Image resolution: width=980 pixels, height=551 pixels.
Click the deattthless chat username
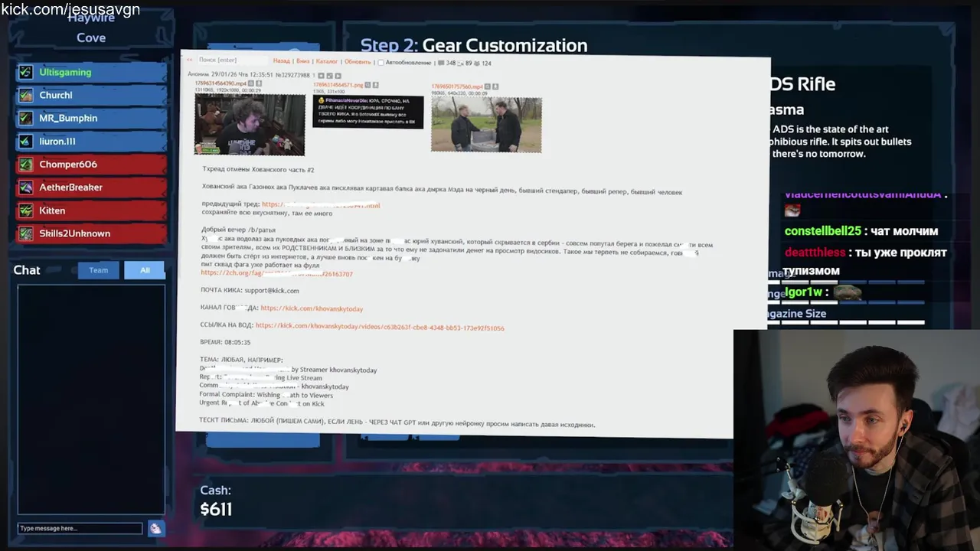coord(815,253)
